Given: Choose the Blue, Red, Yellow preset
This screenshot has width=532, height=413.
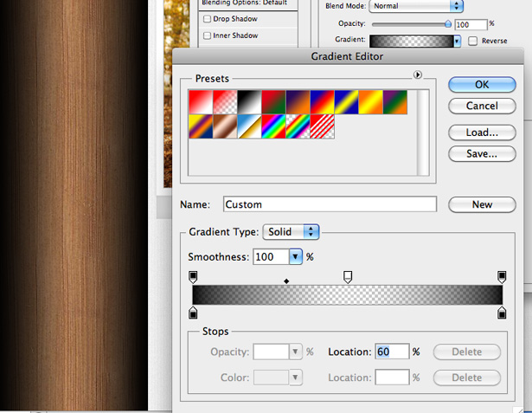Looking at the screenshot, I should (x=322, y=102).
